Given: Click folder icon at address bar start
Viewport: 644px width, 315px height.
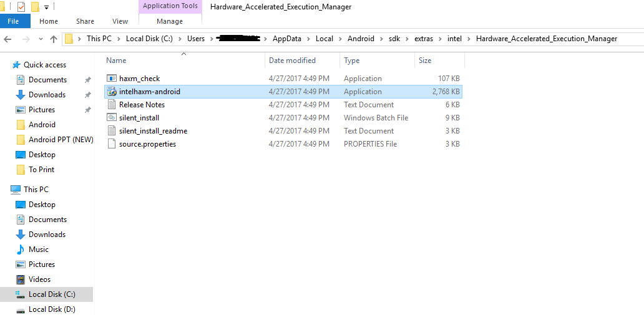Looking at the screenshot, I should [69, 39].
